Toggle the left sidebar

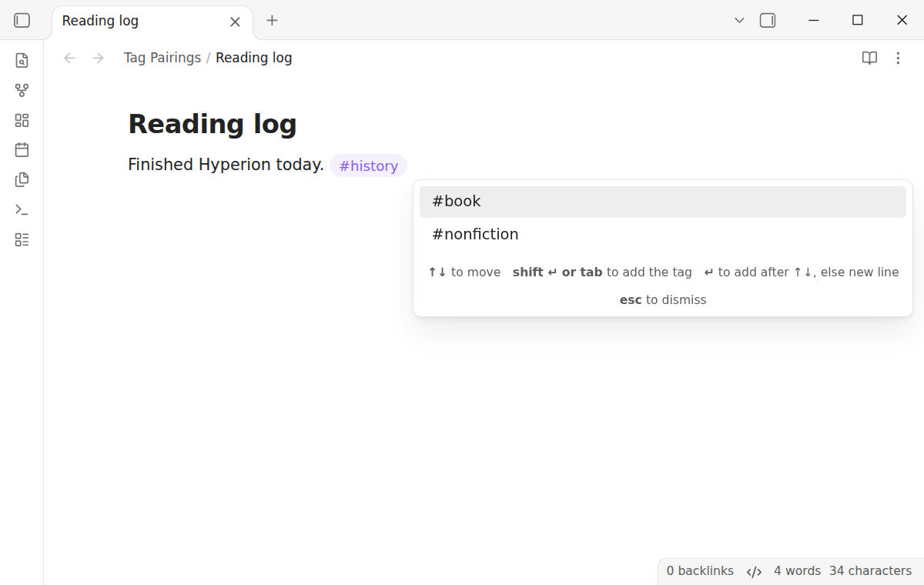click(22, 21)
